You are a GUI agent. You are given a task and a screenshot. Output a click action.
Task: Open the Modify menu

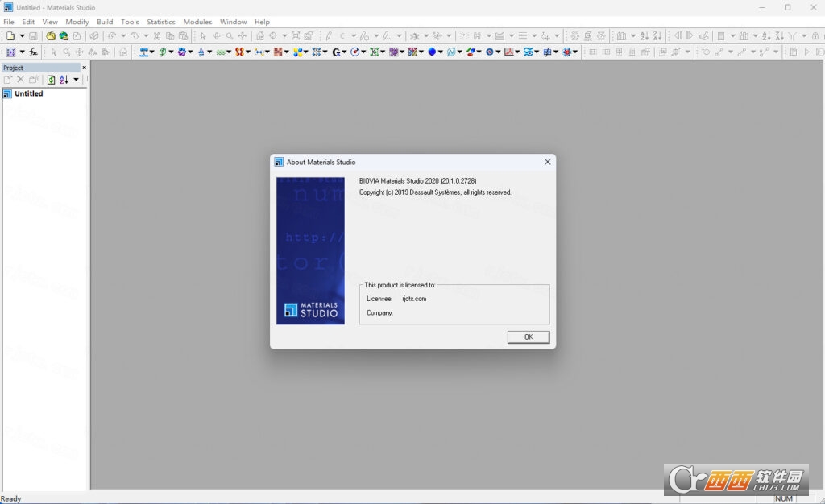(77, 22)
